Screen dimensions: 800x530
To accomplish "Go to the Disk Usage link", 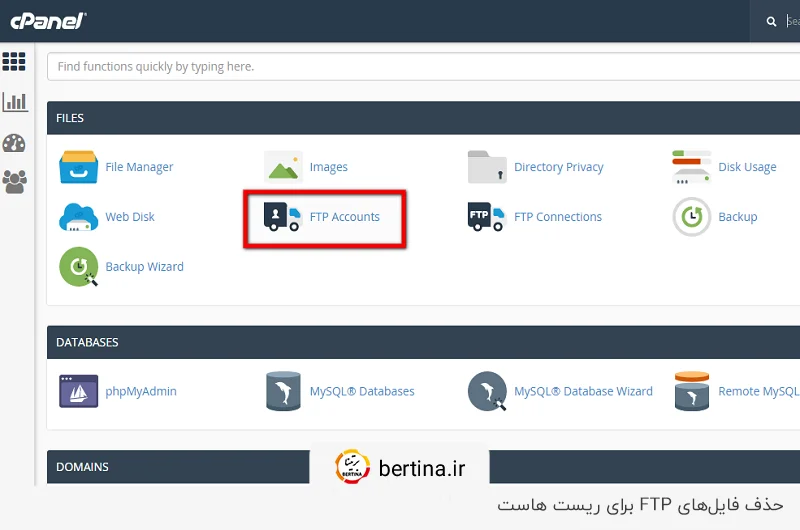I will (747, 167).
